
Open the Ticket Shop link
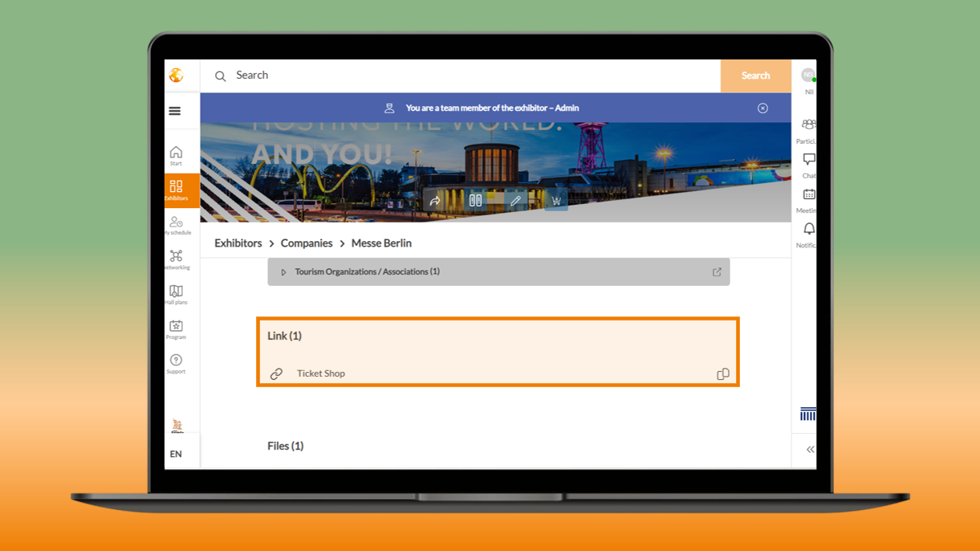(321, 373)
